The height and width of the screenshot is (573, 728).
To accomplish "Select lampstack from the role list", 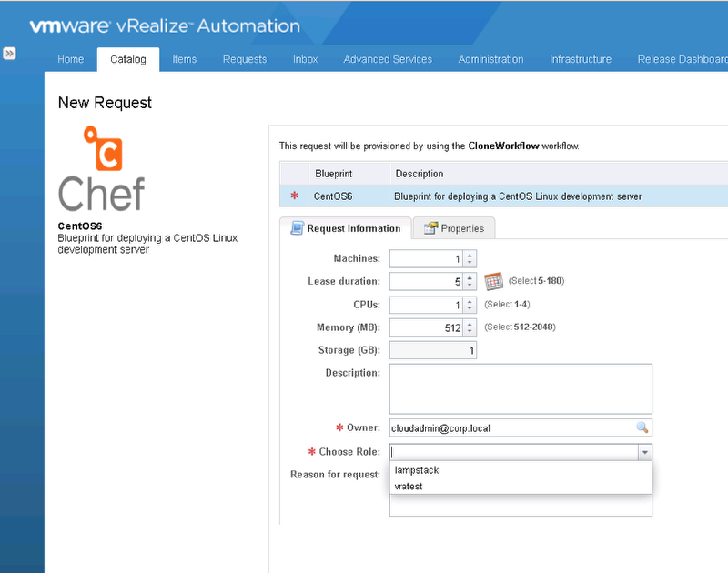I will (418, 470).
